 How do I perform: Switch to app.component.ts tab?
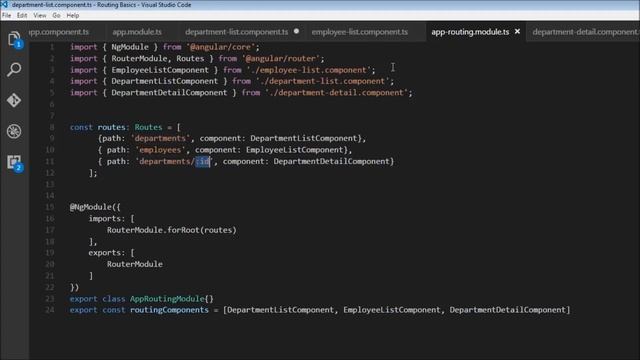click(x=59, y=32)
